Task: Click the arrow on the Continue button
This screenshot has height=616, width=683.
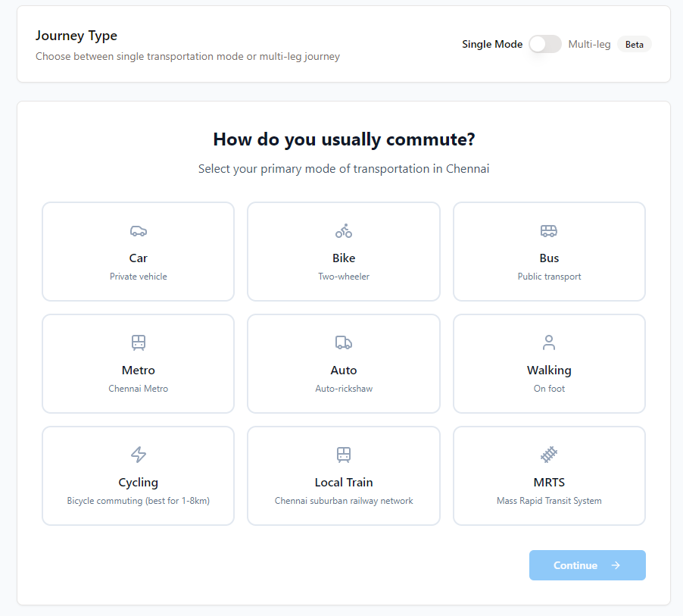Action: [616, 565]
